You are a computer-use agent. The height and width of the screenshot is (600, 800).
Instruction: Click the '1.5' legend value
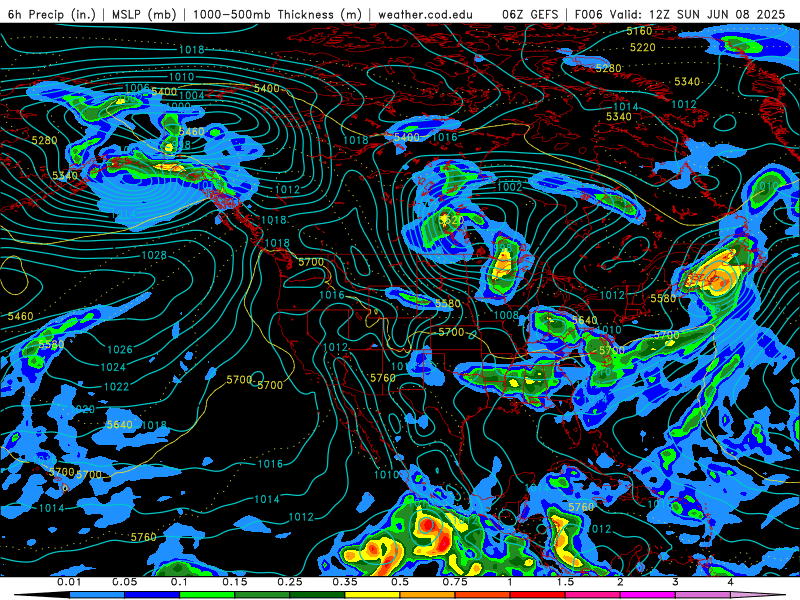point(565,582)
